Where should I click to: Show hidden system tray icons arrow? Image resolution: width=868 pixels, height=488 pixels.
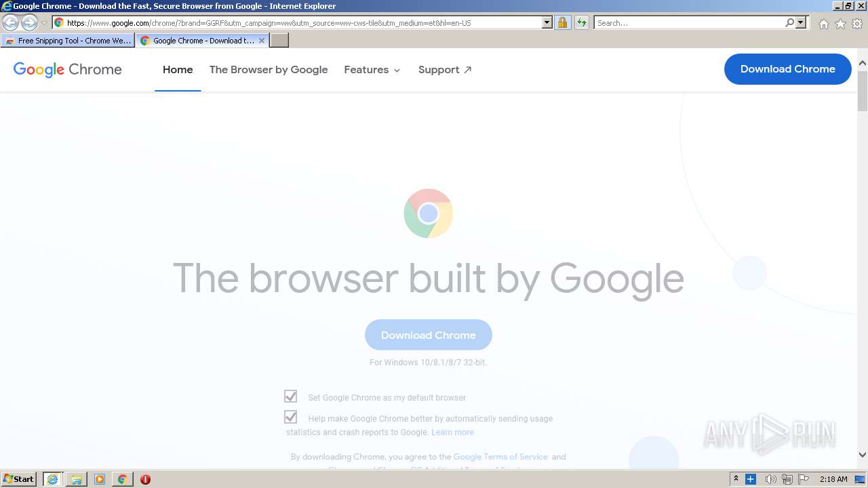(x=736, y=479)
